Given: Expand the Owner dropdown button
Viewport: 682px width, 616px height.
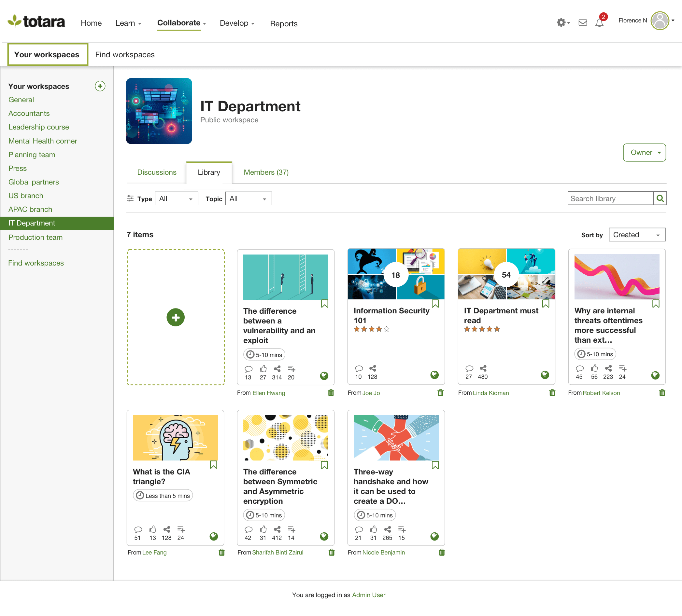Looking at the screenshot, I should click(644, 153).
